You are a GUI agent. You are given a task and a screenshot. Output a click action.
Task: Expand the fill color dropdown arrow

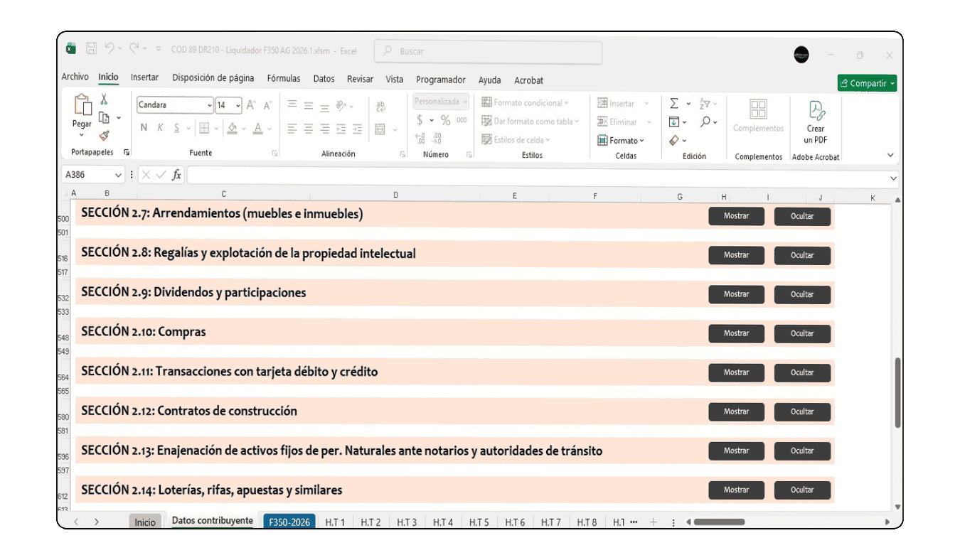click(243, 129)
